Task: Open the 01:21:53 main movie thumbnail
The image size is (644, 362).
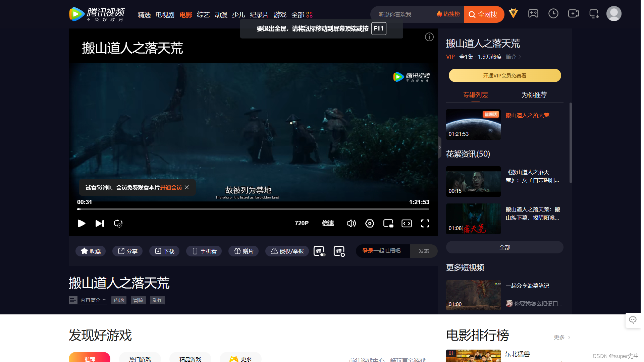Action: [x=473, y=124]
